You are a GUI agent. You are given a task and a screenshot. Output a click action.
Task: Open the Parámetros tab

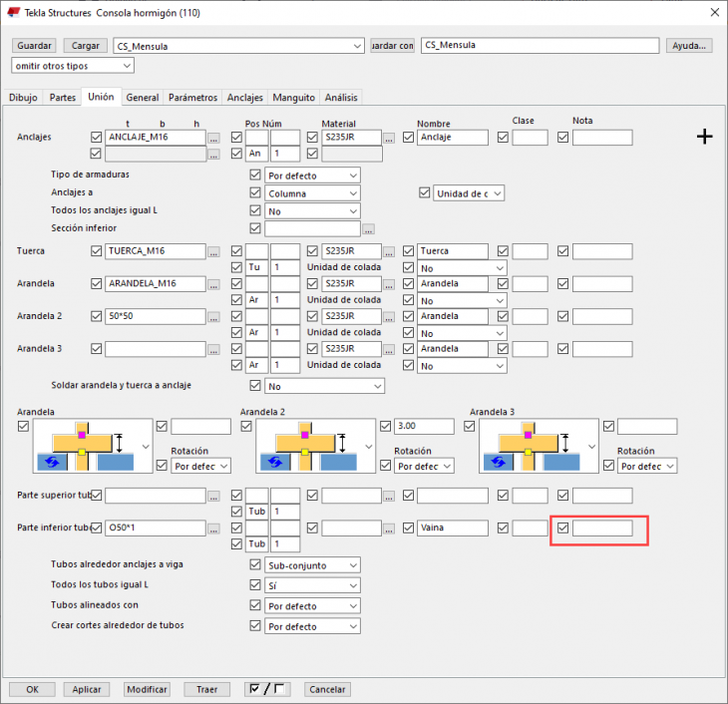(192, 98)
